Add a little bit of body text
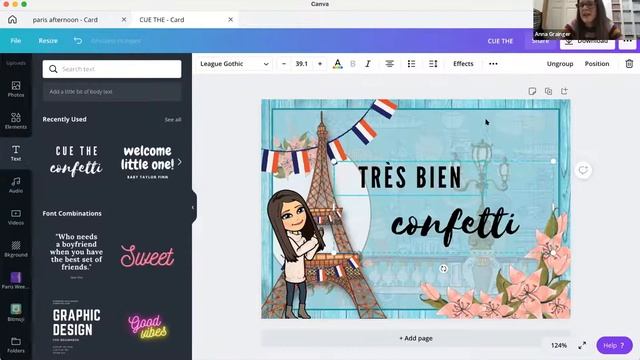This screenshot has width=640, height=360. pyautogui.click(x=112, y=92)
